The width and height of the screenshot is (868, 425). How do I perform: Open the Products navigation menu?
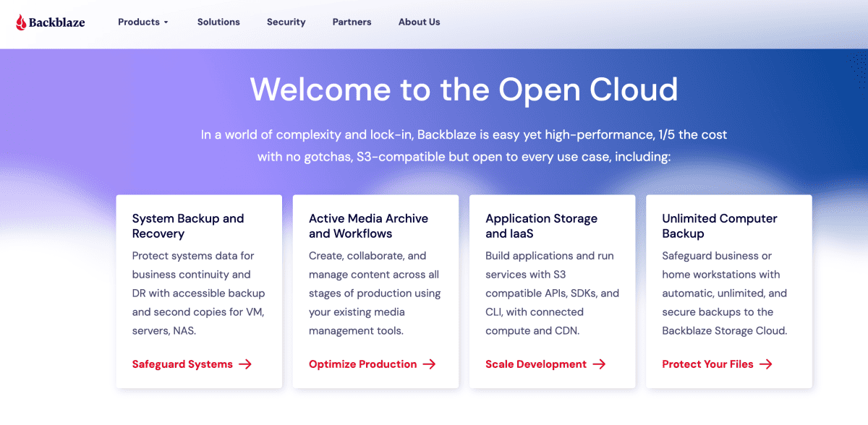click(x=139, y=22)
